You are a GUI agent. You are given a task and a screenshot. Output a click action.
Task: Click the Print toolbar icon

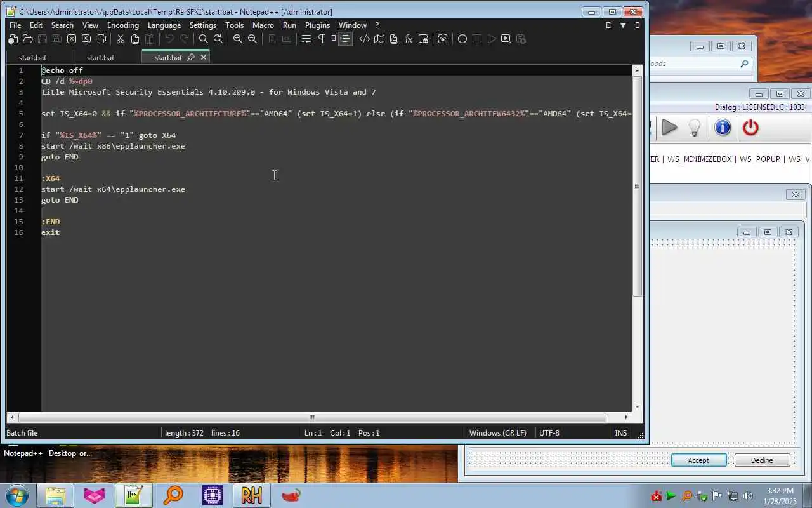pyautogui.click(x=101, y=39)
